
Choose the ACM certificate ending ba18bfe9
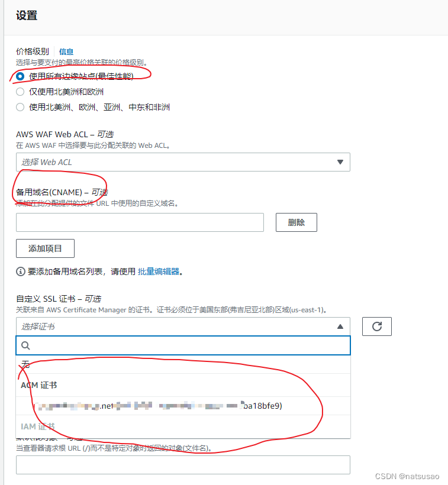click(x=183, y=406)
